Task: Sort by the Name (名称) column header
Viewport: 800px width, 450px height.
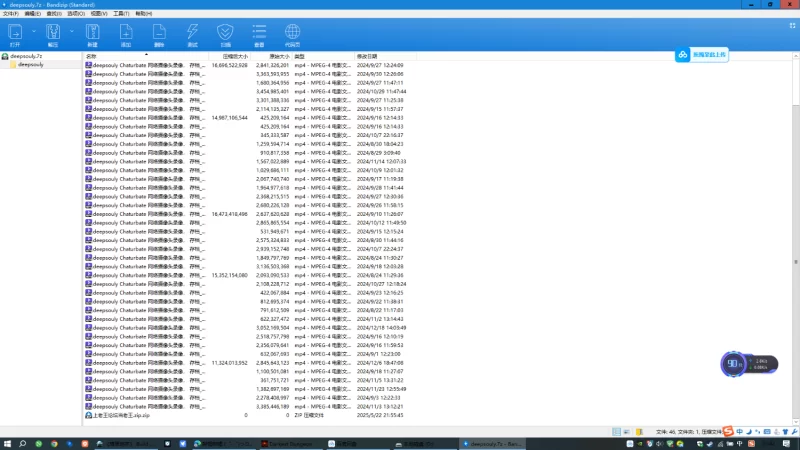Action: click(x=145, y=56)
